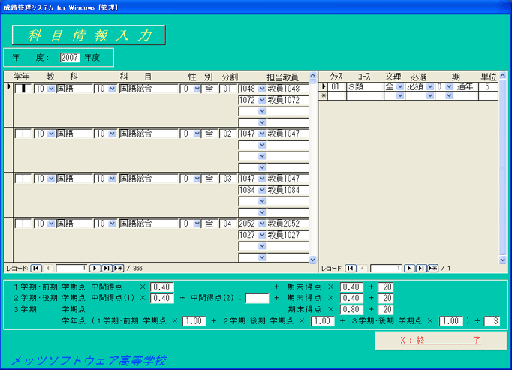Screen dimensions: 512x370
Task: Open teacher dropdown showing 1048
Action: pyautogui.click(x=262, y=89)
